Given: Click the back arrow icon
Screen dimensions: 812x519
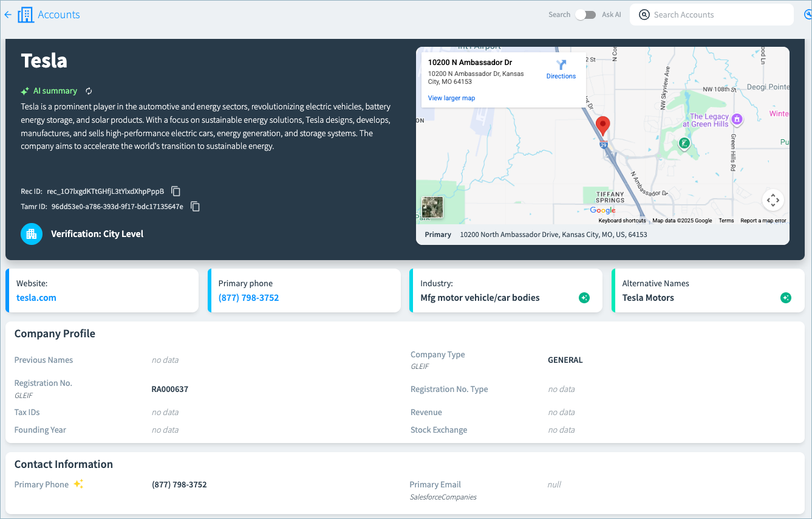Looking at the screenshot, I should pos(8,15).
